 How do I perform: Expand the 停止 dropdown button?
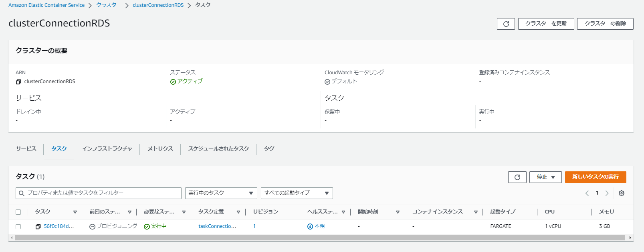click(x=546, y=177)
